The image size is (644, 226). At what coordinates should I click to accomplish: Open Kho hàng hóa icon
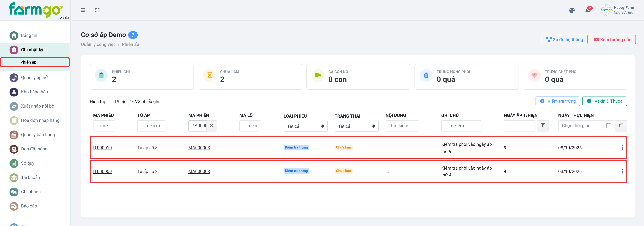point(14,92)
